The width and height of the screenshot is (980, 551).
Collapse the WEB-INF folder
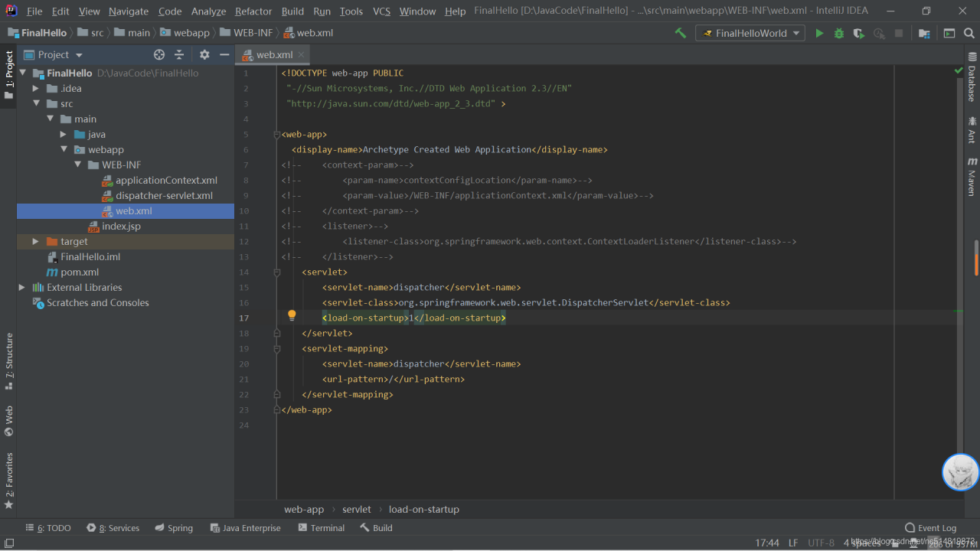coord(77,165)
